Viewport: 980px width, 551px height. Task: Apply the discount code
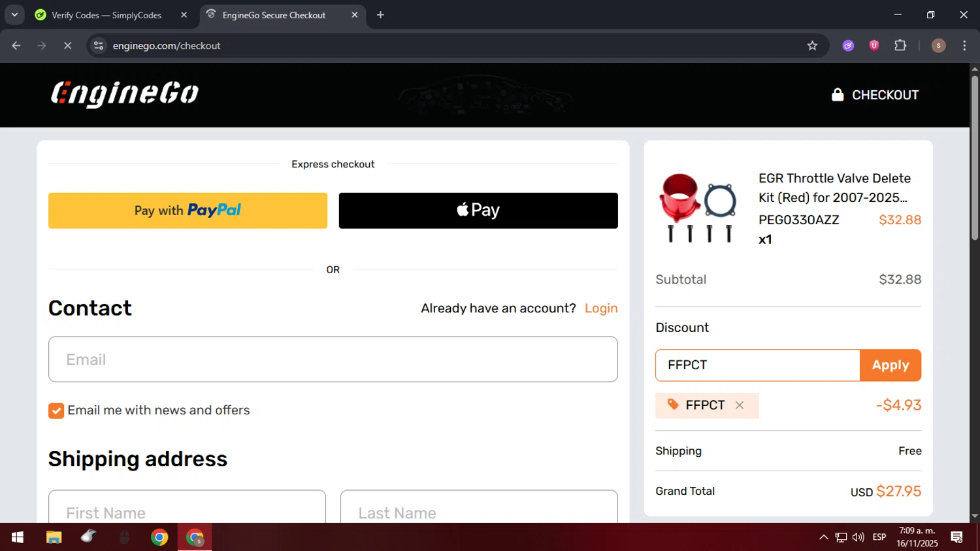890,365
